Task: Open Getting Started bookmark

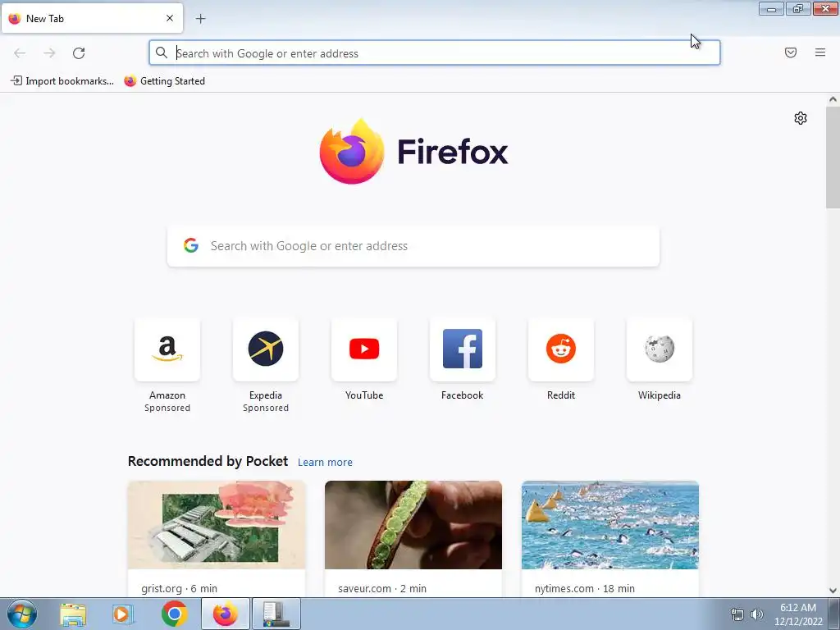Action: (164, 81)
